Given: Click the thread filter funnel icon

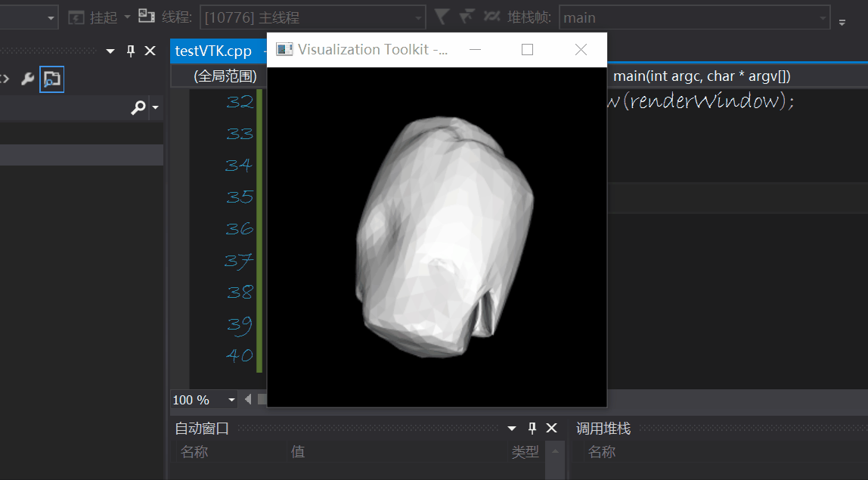Looking at the screenshot, I should [x=442, y=17].
